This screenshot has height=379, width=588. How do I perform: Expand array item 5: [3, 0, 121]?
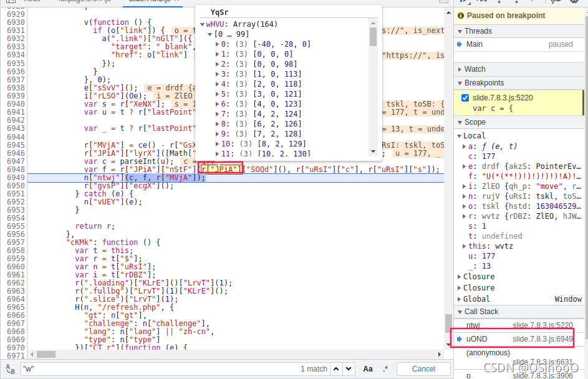coord(218,94)
